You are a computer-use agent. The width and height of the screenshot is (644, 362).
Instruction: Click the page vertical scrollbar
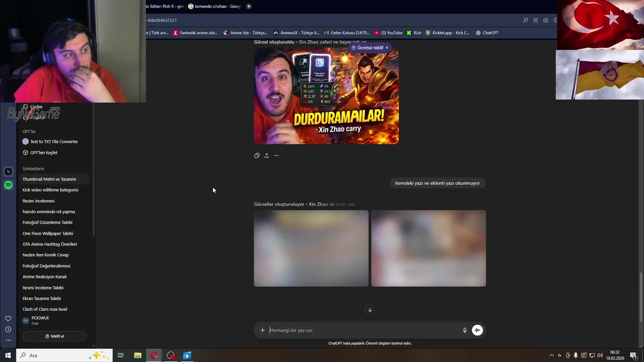641,298
